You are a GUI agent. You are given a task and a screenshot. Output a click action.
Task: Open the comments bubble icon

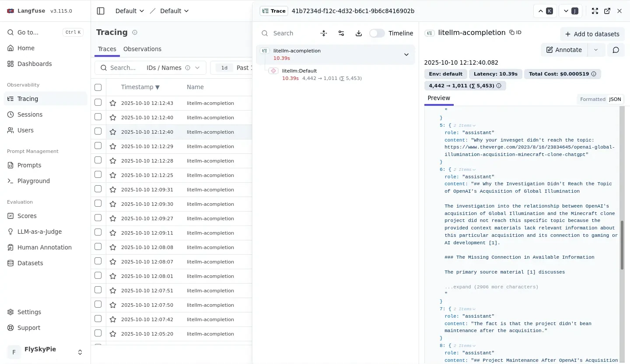coord(616,50)
